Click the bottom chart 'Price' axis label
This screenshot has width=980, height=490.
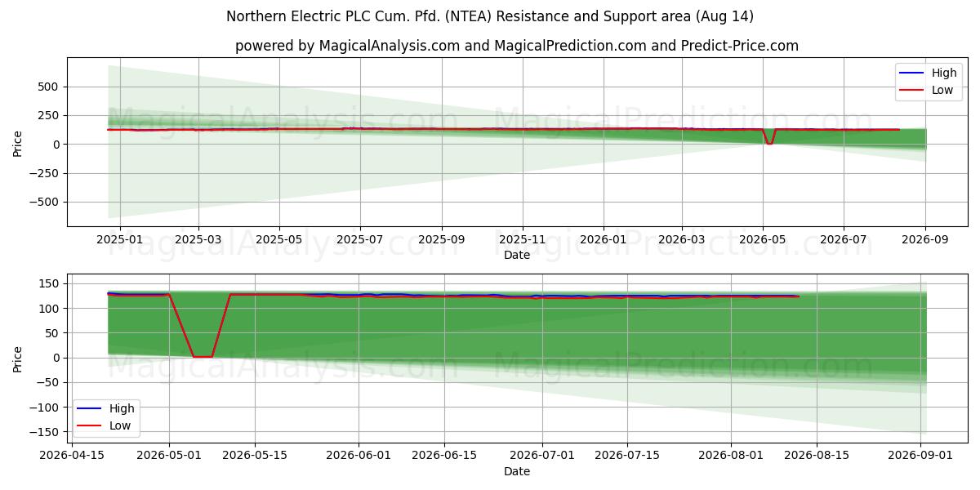tap(18, 359)
